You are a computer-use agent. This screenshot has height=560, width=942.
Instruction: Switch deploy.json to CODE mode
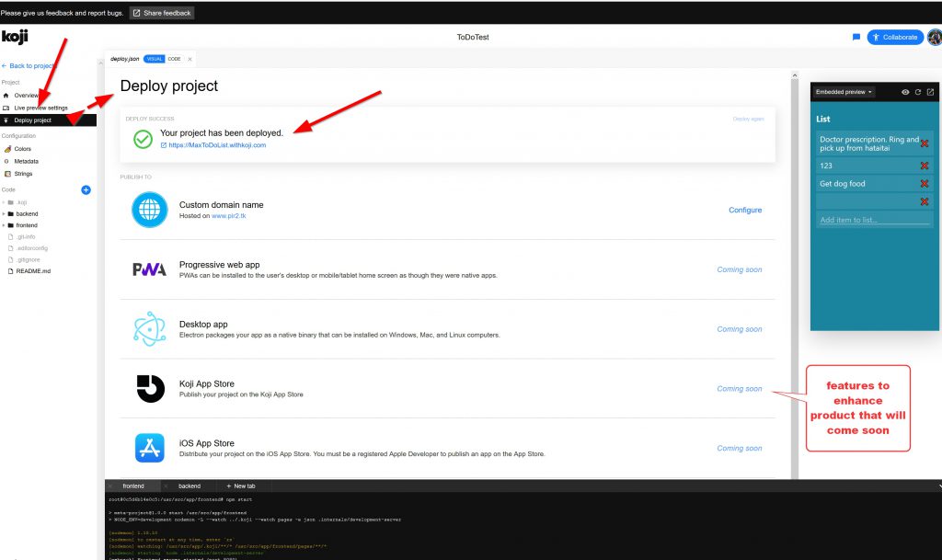(174, 59)
